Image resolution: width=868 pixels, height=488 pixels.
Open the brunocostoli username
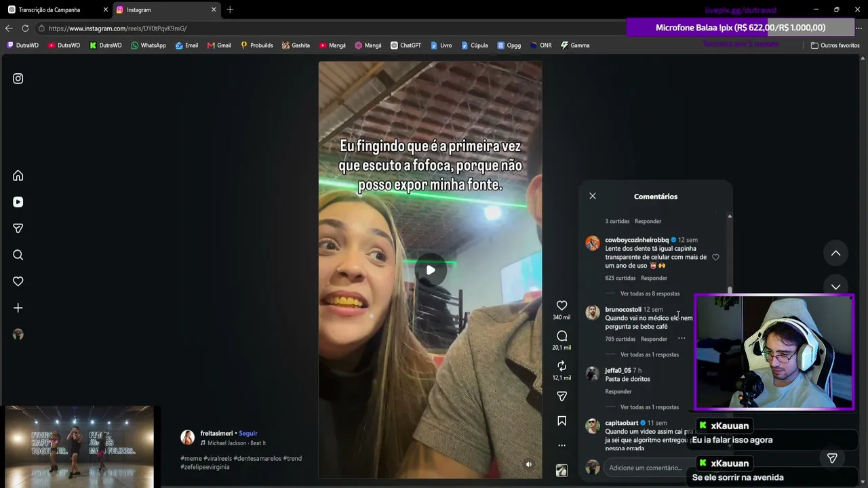coord(623,310)
